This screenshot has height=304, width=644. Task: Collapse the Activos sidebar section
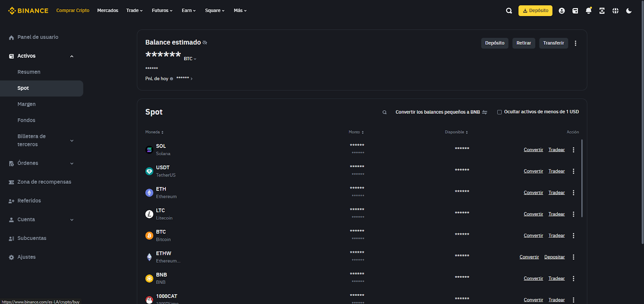click(x=72, y=56)
